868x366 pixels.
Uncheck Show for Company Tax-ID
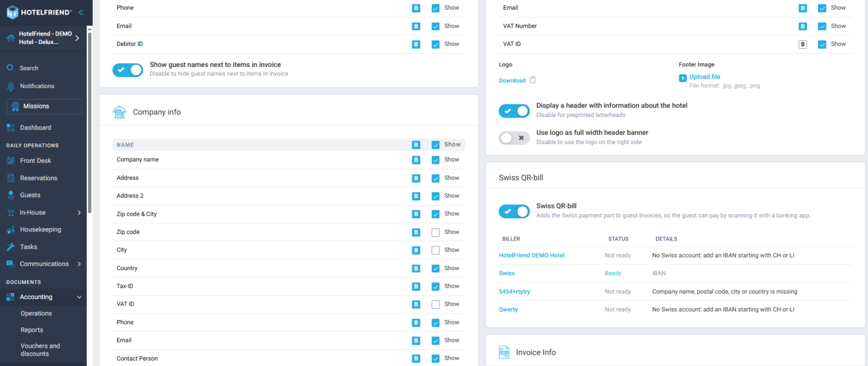coord(436,286)
